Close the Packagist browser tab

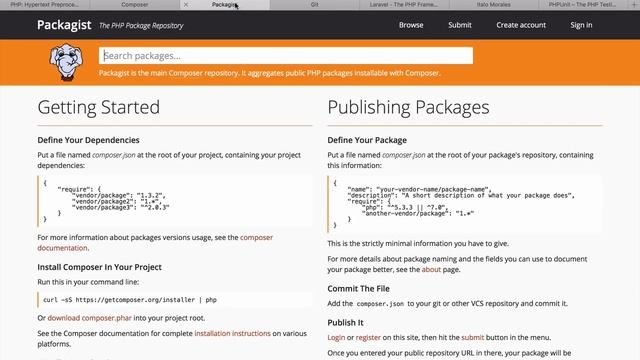(186, 4)
